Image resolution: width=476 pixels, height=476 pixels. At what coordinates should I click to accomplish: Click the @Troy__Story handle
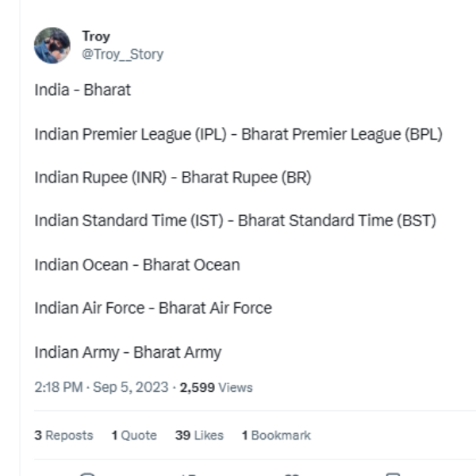pyautogui.click(x=122, y=54)
